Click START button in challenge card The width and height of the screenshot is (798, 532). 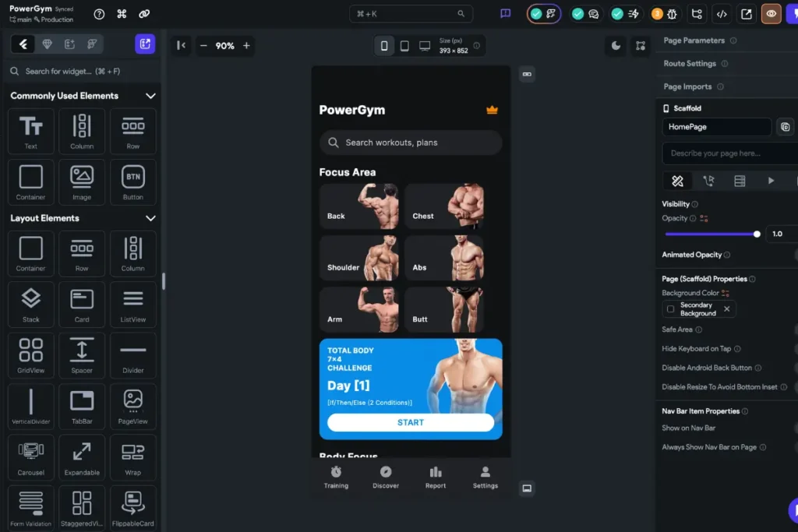point(410,423)
